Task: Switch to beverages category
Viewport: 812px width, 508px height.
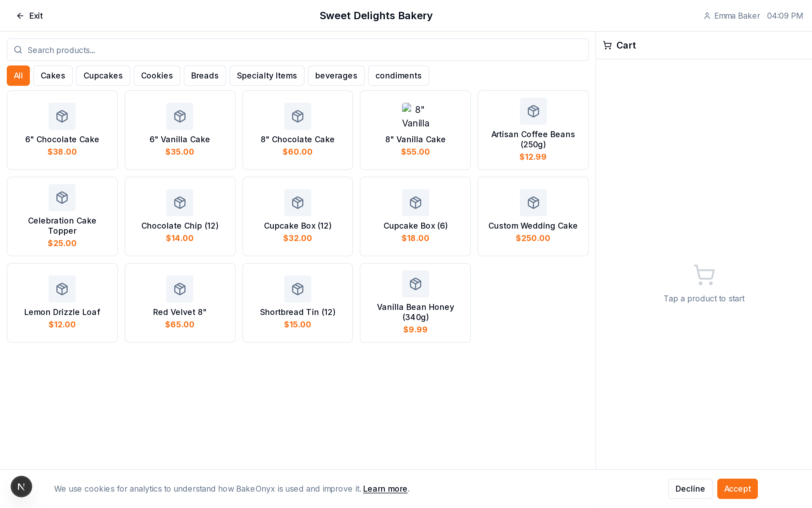Action: click(x=336, y=76)
